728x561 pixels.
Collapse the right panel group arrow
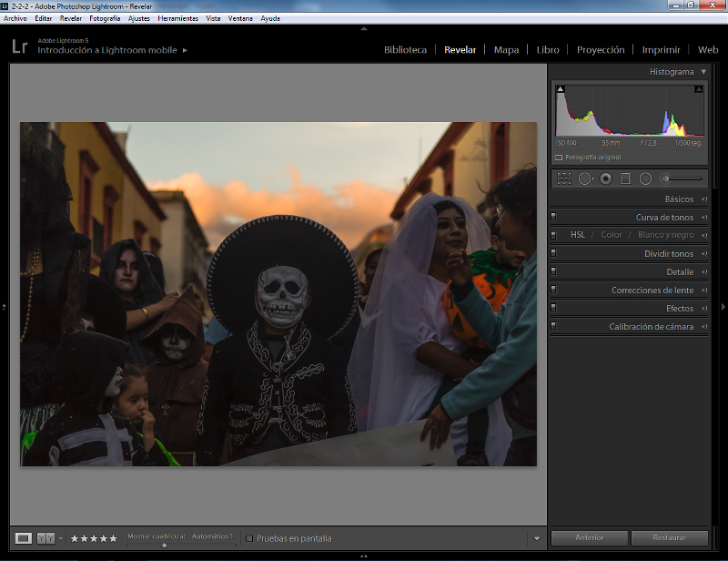723,307
